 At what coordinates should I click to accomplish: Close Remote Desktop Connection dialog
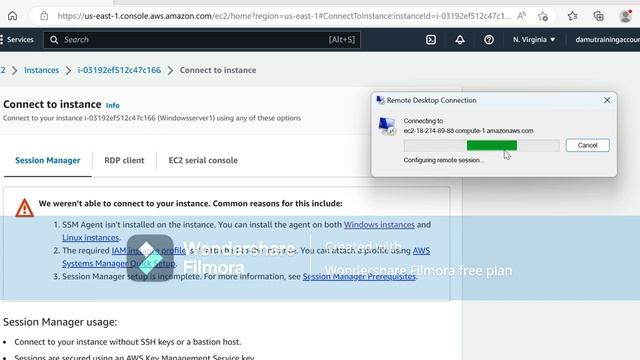(x=607, y=100)
